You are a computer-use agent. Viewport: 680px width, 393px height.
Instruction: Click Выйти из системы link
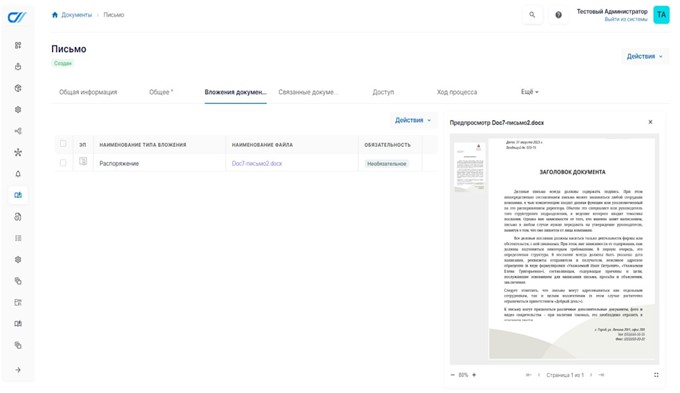[x=626, y=20]
